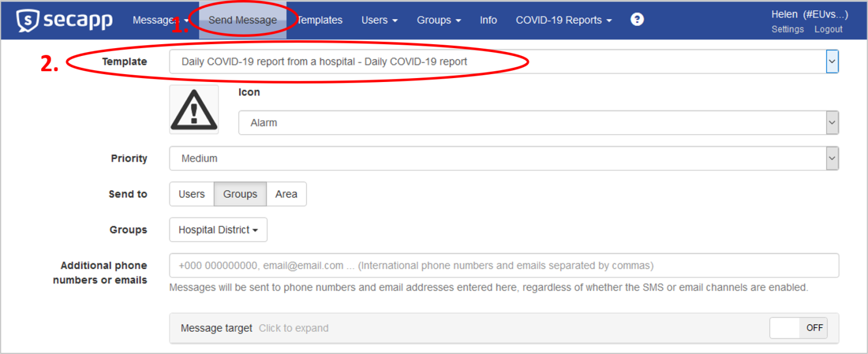
Task: Toggle the Message target OFF switch
Action: click(798, 328)
